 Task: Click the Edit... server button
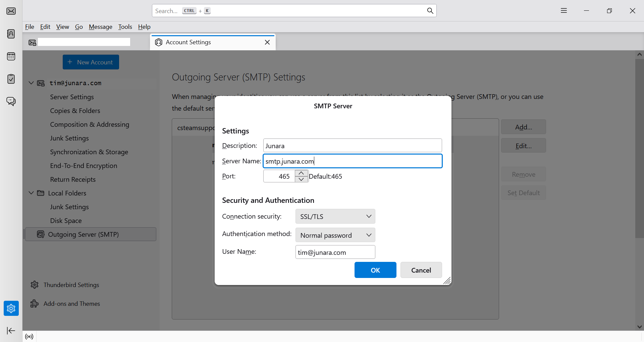pyautogui.click(x=524, y=146)
